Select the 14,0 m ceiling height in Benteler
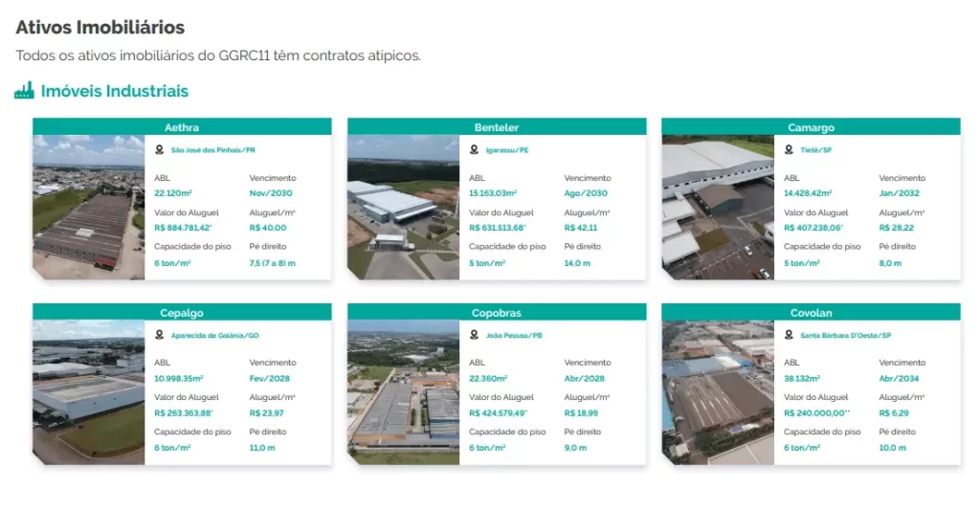 tap(577, 263)
